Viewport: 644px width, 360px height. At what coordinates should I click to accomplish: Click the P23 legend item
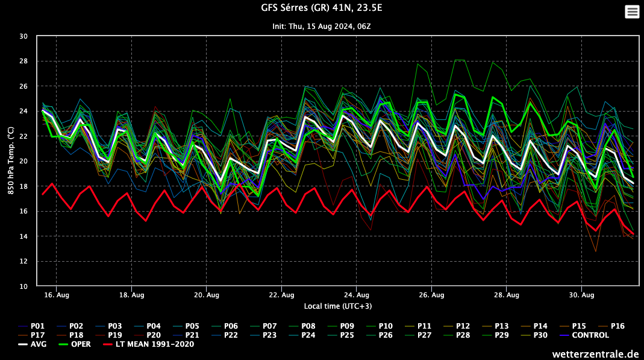(x=263, y=335)
